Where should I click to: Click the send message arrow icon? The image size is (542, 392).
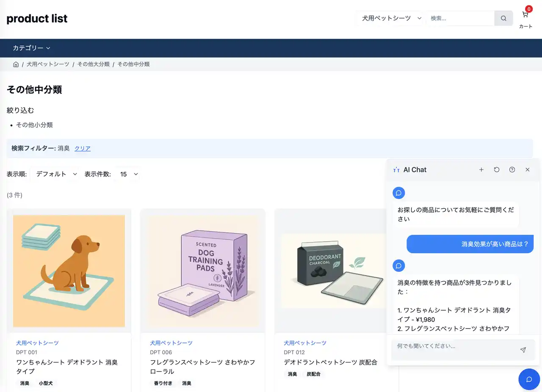click(x=523, y=350)
